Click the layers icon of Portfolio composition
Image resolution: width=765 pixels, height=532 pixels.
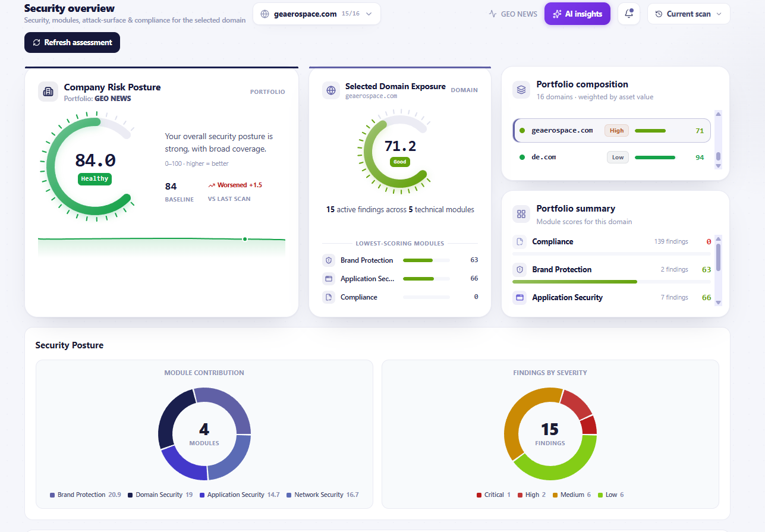(521, 90)
